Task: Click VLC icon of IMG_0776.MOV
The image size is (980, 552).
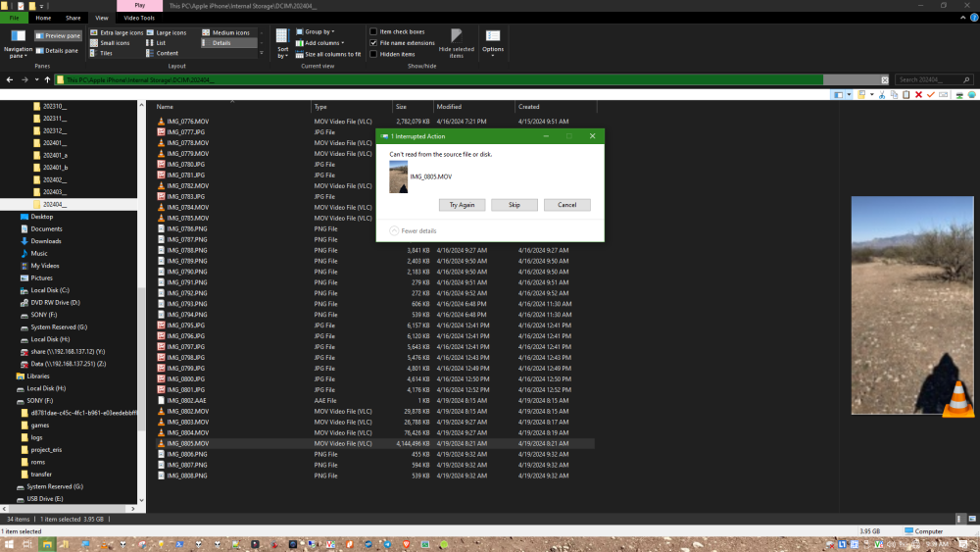Action: pyautogui.click(x=162, y=122)
